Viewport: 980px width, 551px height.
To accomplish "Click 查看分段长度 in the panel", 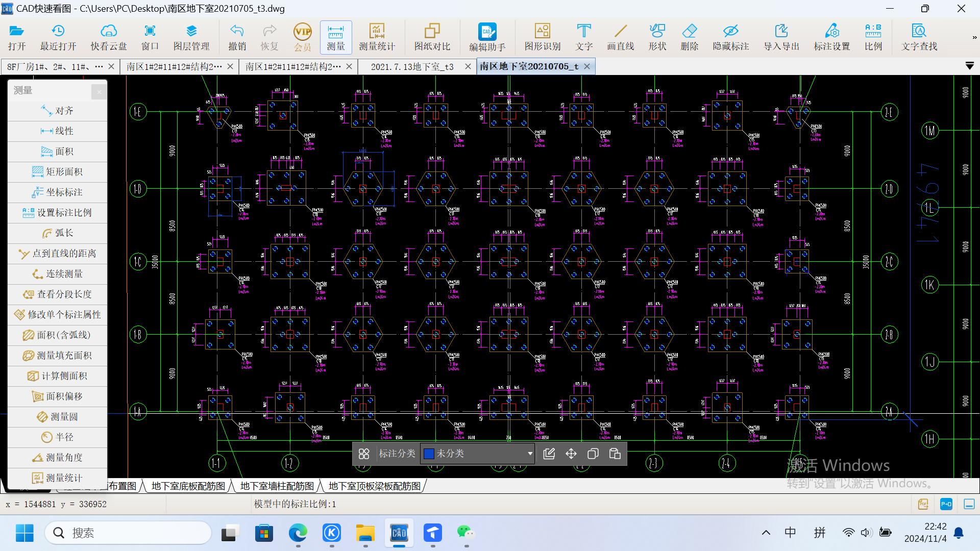I will pyautogui.click(x=58, y=294).
